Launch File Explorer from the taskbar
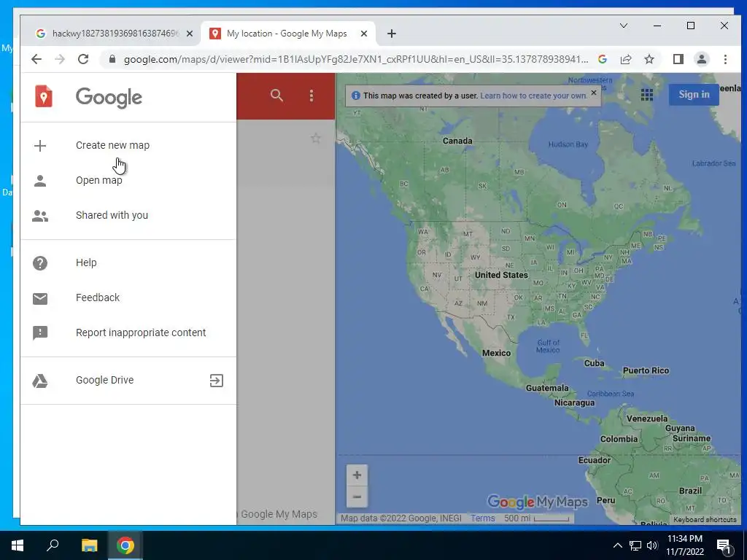Viewport: 747px width, 560px height. (x=89, y=545)
